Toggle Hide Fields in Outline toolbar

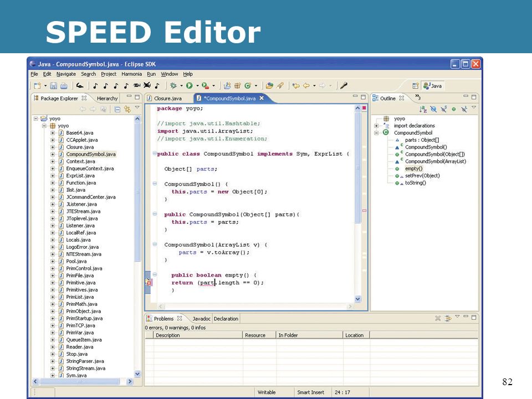point(433,109)
